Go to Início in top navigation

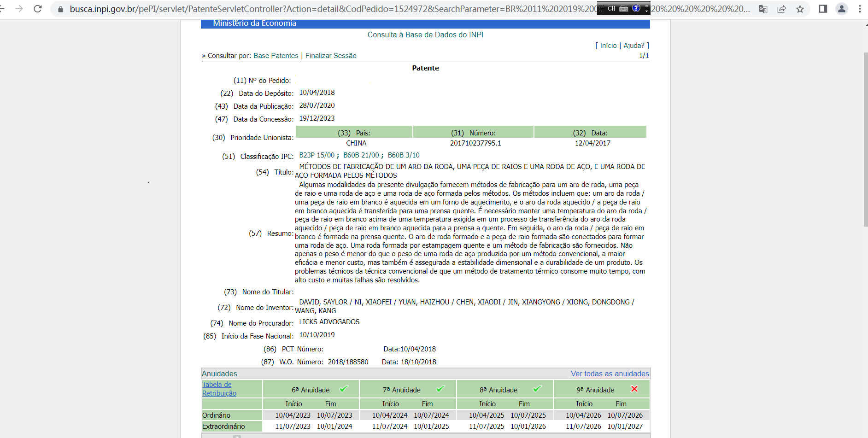[x=608, y=46]
